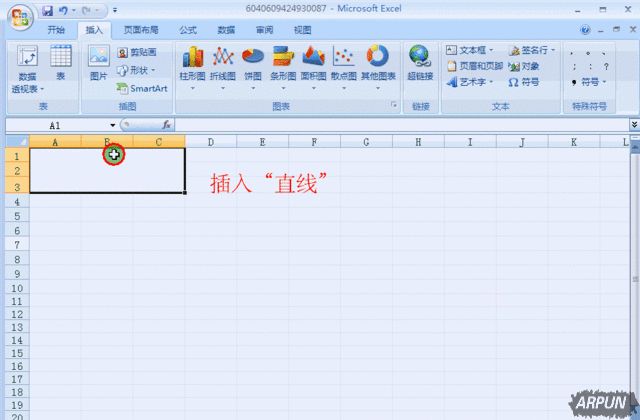The height and width of the screenshot is (420, 640).
Task: Insert a table (表)
Action: (x=61, y=62)
